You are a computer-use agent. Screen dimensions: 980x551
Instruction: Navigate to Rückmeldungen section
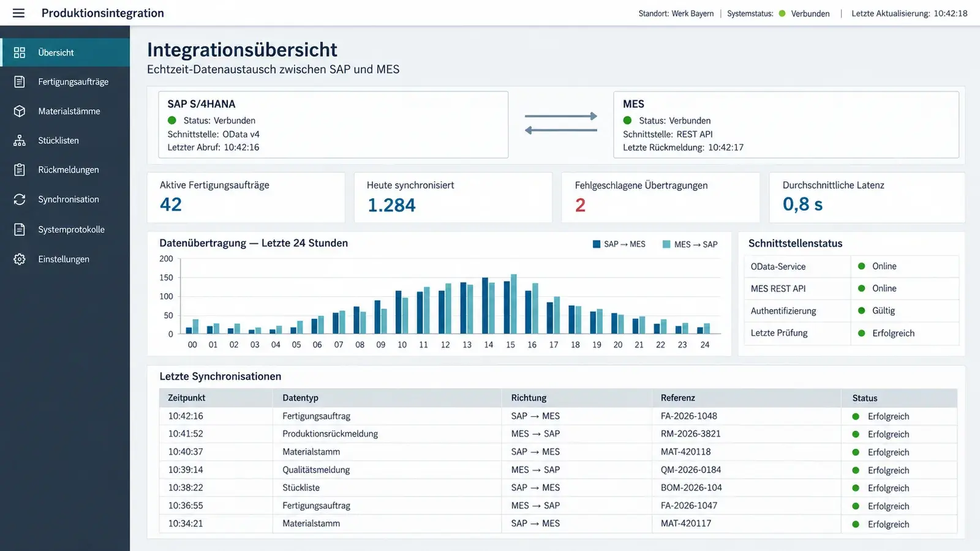click(x=65, y=170)
